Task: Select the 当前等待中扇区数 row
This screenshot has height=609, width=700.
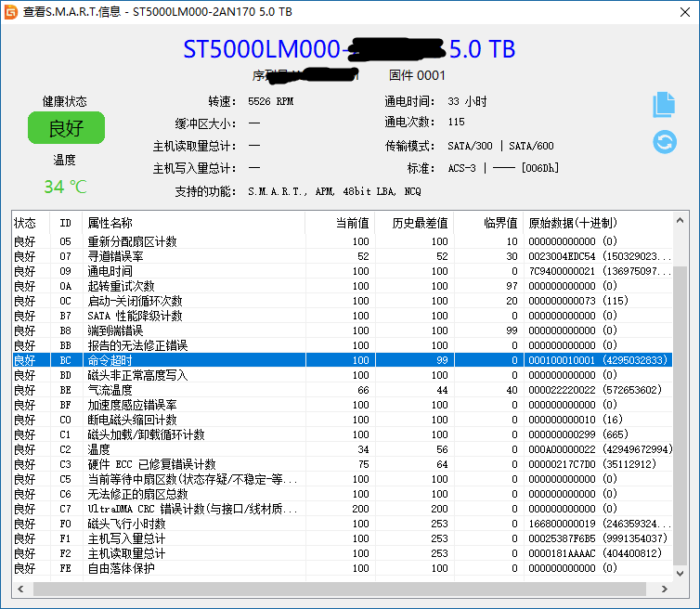Action: coord(343,479)
